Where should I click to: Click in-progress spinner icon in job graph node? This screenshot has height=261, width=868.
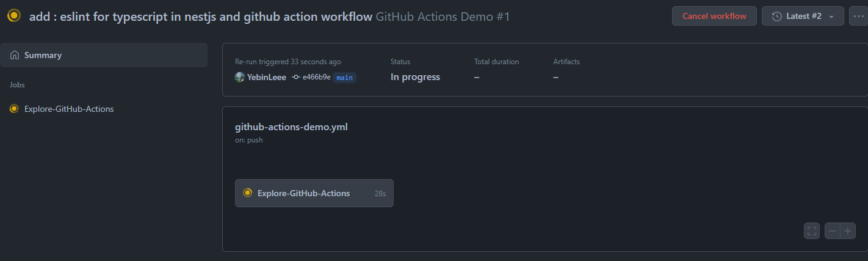[x=248, y=193]
